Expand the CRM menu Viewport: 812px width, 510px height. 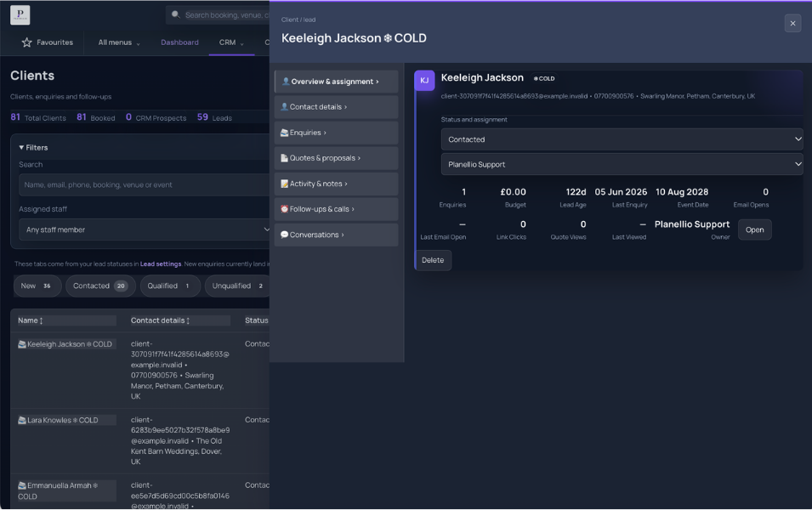(231, 42)
